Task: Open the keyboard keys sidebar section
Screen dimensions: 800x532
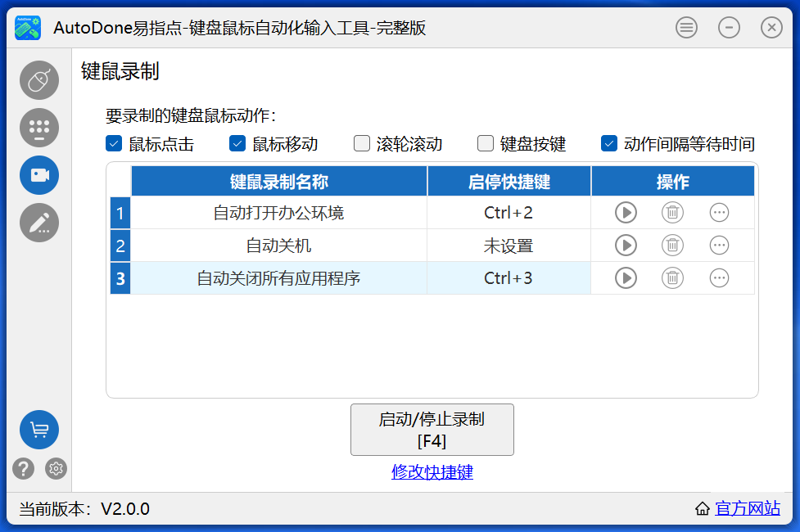Action: click(x=39, y=128)
